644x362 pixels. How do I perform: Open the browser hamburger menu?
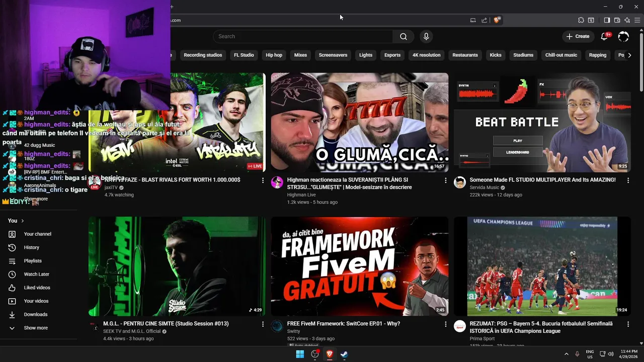(x=637, y=20)
